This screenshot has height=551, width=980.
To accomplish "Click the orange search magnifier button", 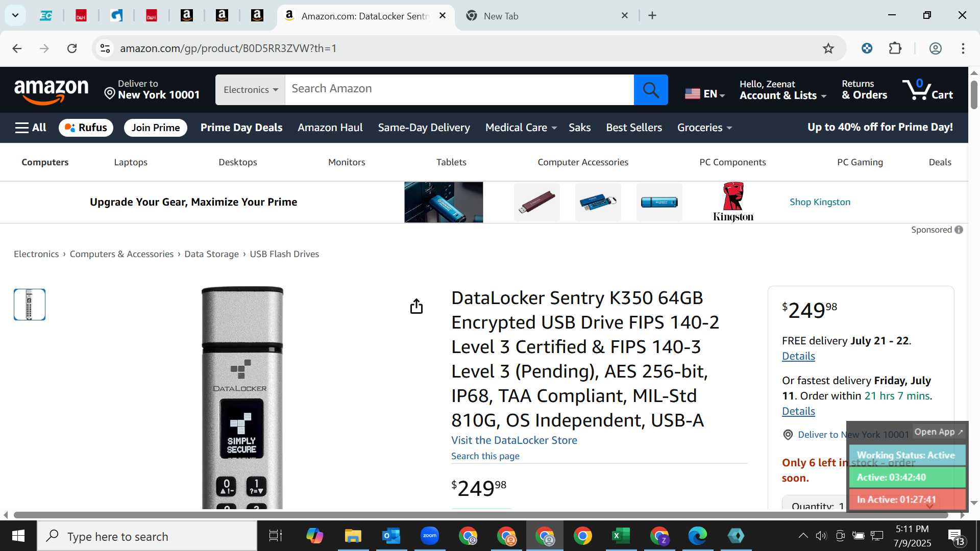I will point(651,90).
